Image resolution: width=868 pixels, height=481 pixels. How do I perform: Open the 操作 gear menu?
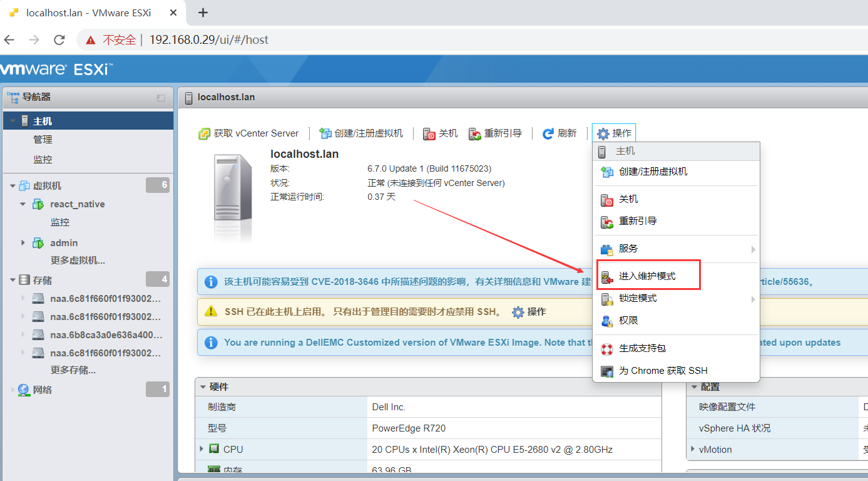tap(613, 133)
